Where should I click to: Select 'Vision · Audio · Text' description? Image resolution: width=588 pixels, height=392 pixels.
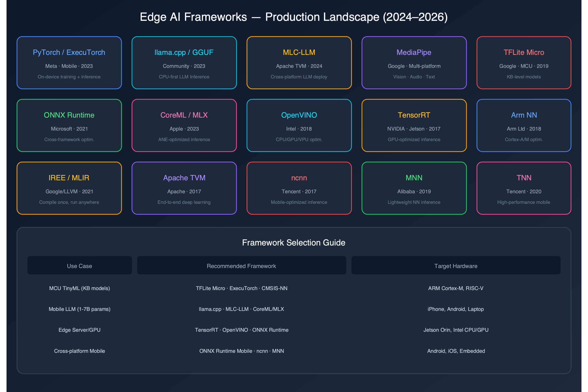coord(414,77)
